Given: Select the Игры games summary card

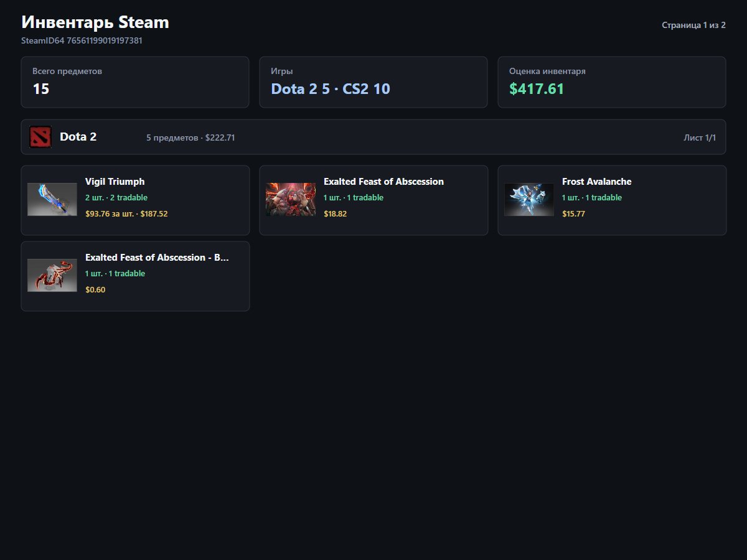Looking at the screenshot, I should [374, 82].
